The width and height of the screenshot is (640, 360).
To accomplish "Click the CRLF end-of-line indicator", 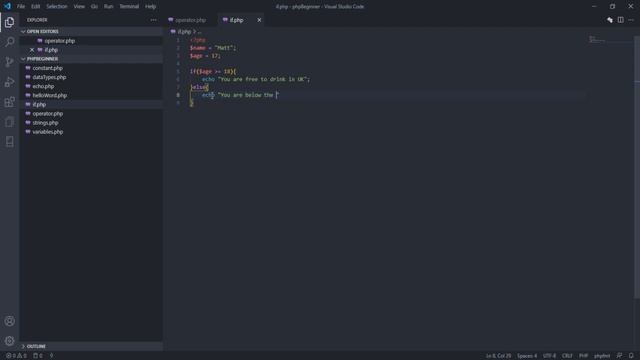I will [567, 356].
